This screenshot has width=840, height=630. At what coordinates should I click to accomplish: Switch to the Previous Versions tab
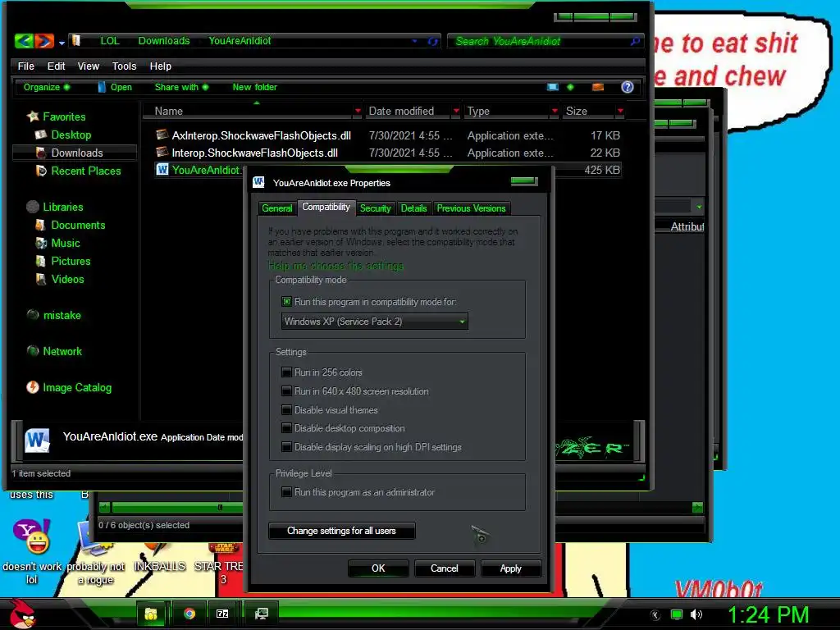471,208
